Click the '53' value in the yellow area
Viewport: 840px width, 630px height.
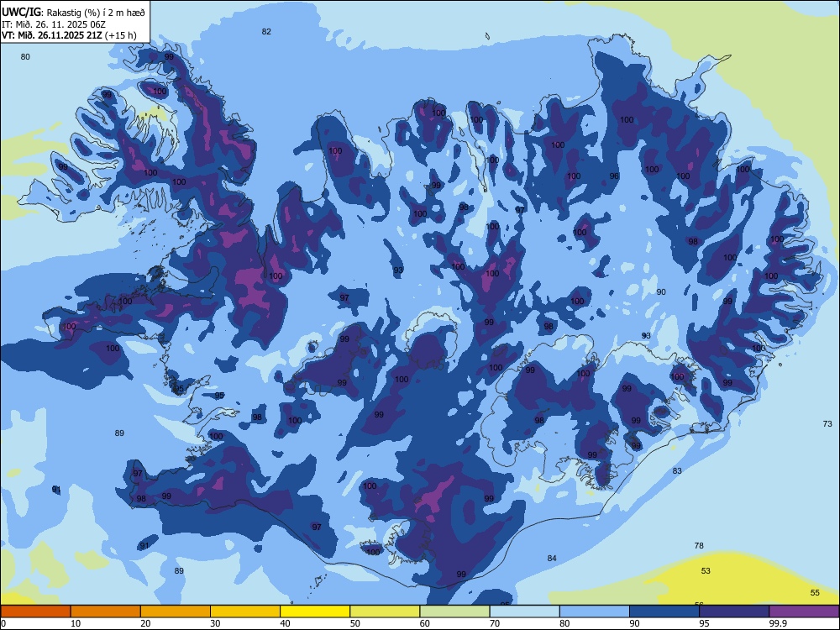tap(706, 571)
